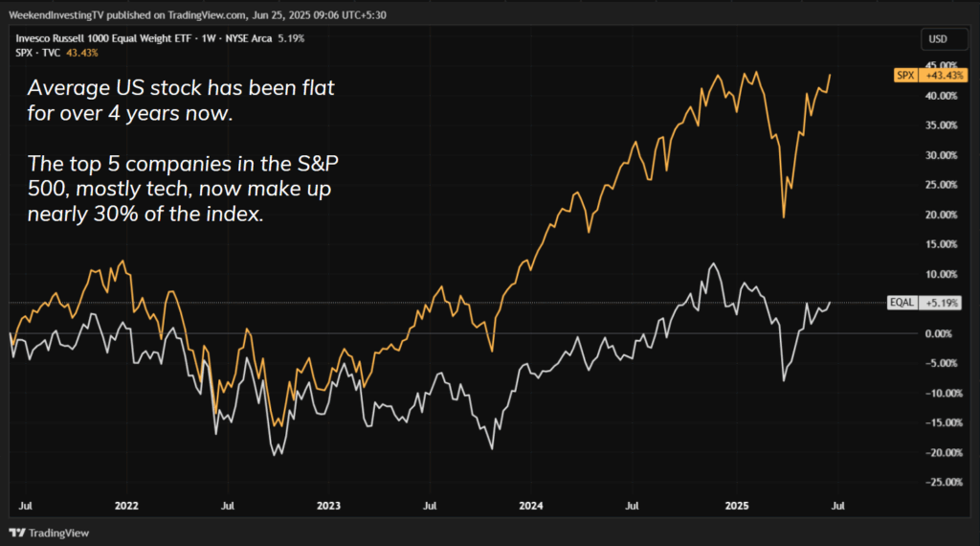Click the 20.00% price axis label

click(942, 215)
